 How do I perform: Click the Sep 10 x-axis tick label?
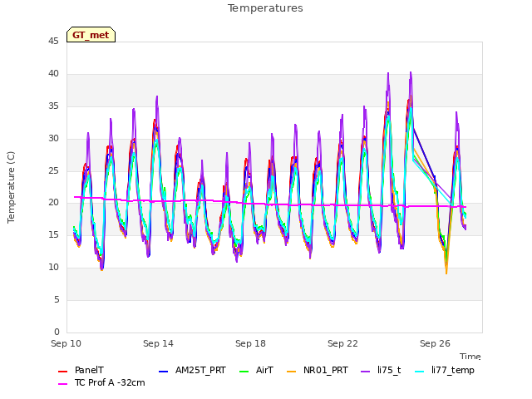pyautogui.click(x=66, y=343)
